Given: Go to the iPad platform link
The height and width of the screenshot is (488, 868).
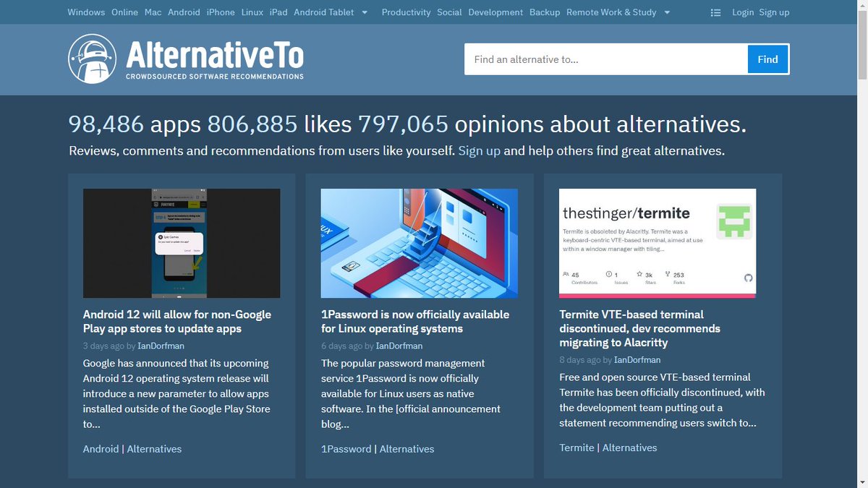Looking at the screenshot, I should (278, 12).
